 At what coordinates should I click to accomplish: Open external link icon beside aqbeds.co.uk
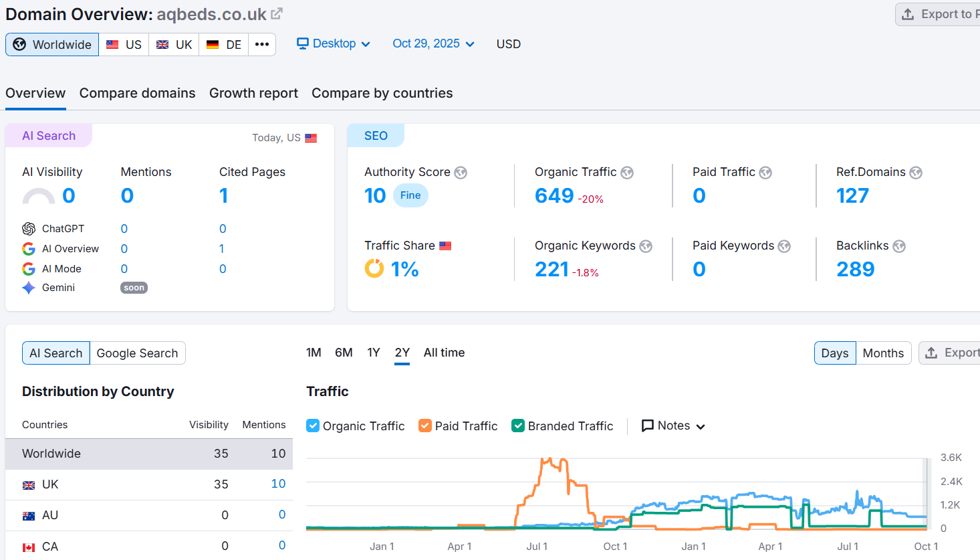tap(277, 13)
